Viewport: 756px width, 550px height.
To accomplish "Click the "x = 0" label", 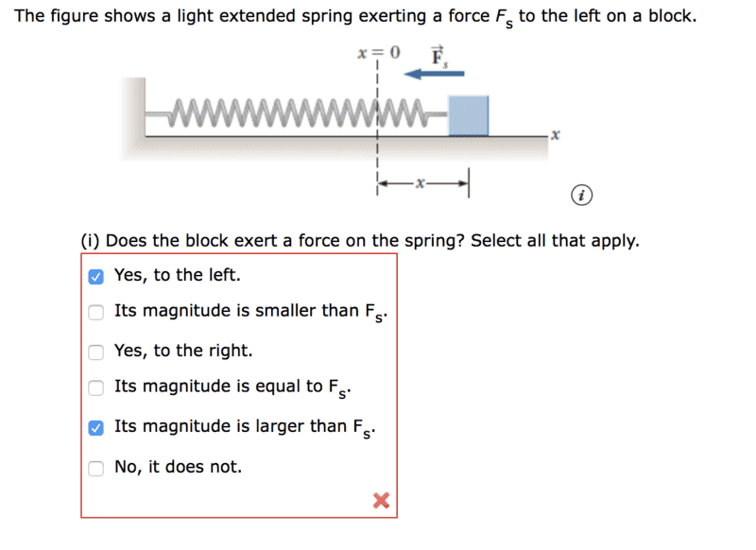I will (377, 51).
